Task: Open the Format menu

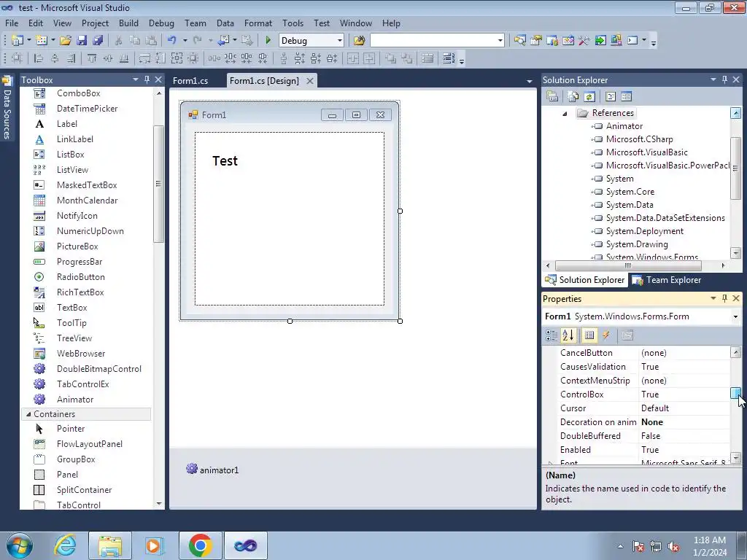Action: tap(258, 23)
